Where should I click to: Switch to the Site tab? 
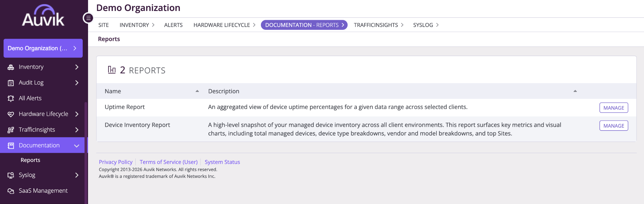[103, 25]
